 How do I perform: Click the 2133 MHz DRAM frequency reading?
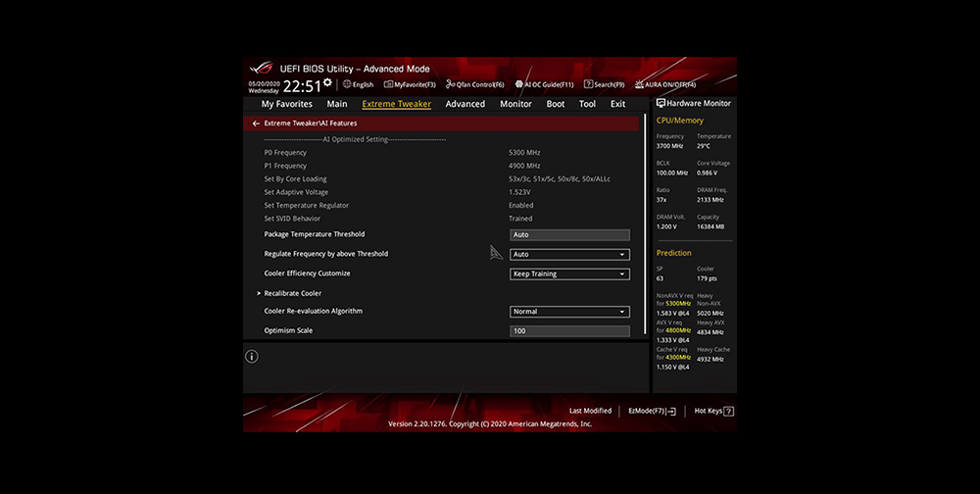click(x=710, y=200)
